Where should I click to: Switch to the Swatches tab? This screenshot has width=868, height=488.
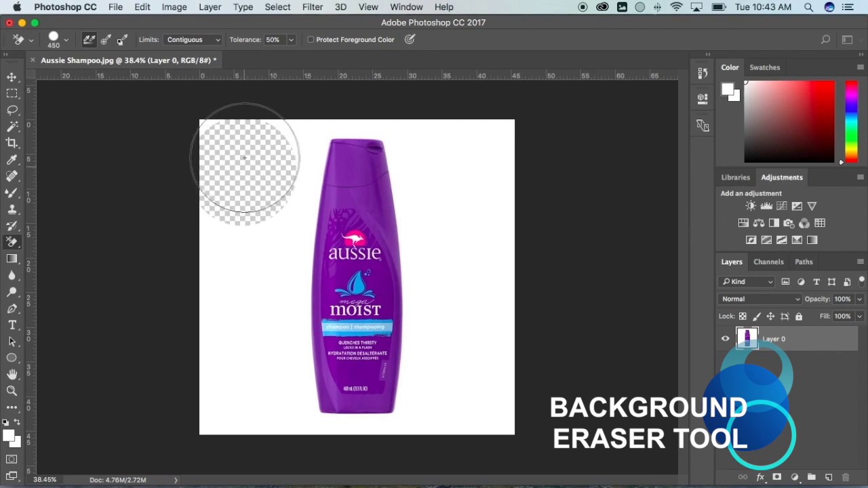pos(764,67)
